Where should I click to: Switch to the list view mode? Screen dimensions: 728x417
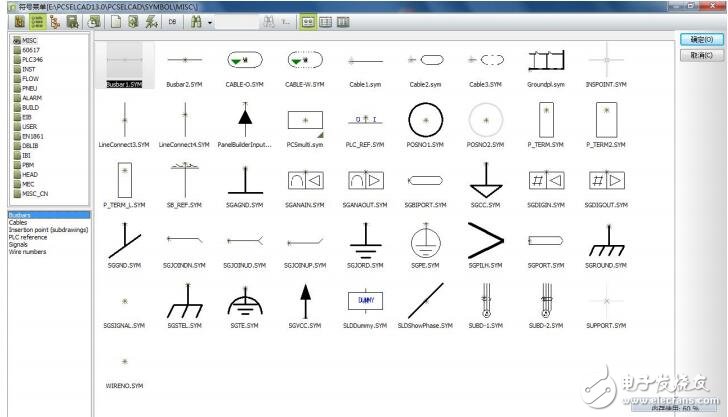pyautogui.click(x=326, y=20)
